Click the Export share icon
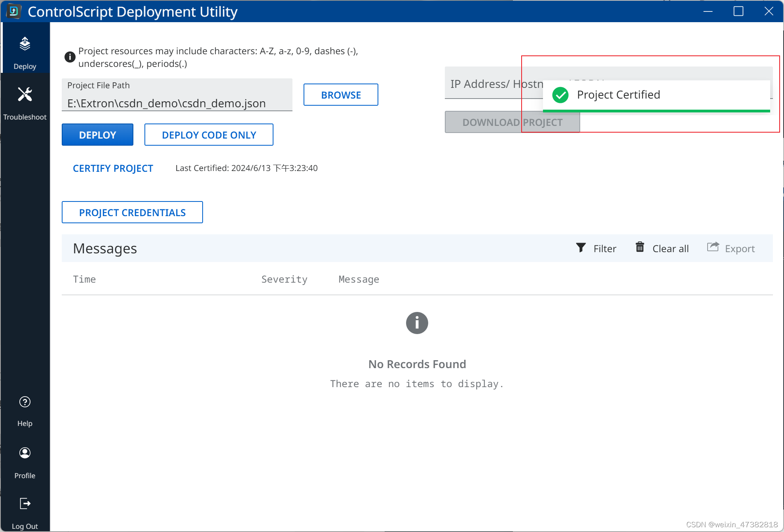Viewport: 784px width, 532px height. click(x=713, y=247)
